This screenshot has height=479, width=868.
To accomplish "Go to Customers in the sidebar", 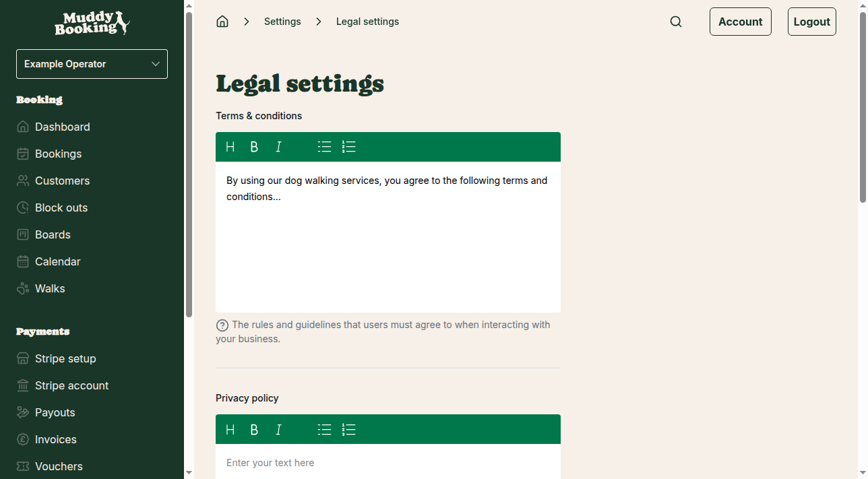I will pyautogui.click(x=62, y=181).
